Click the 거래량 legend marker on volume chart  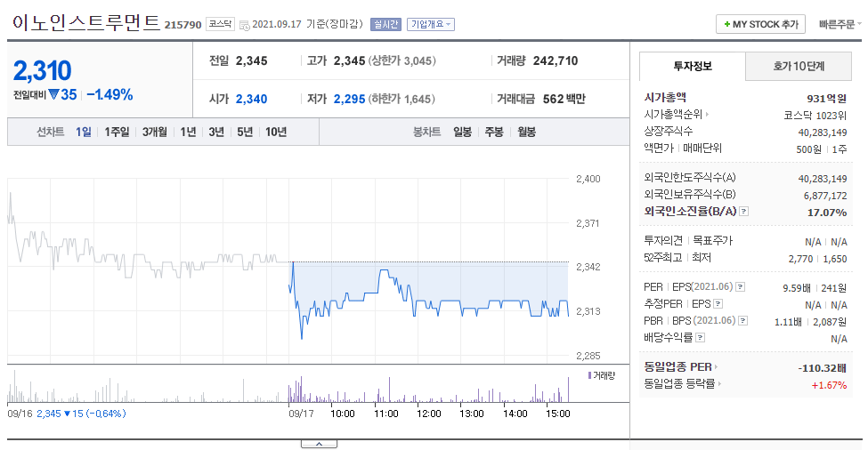tap(589, 375)
